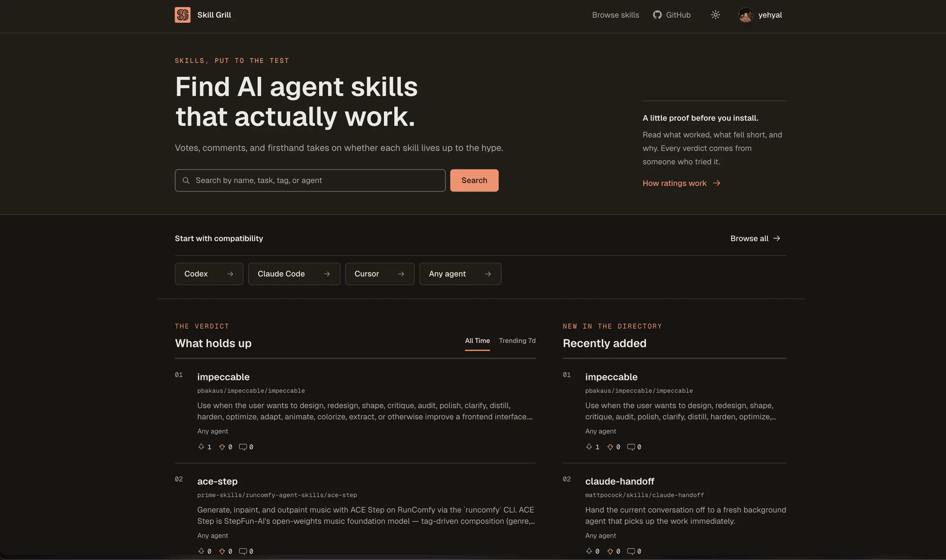Image resolution: width=946 pixels, height=560 pixels.
Task: Open comments for impeccable in What holds up
Action: click(246, 447)
